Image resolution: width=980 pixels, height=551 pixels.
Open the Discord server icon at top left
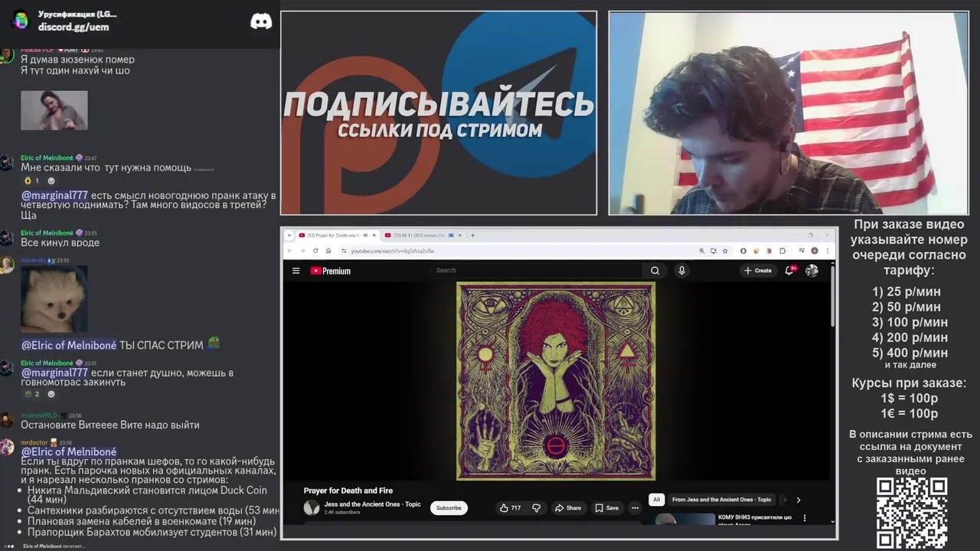pyautogui.click(x=21, y=20)
